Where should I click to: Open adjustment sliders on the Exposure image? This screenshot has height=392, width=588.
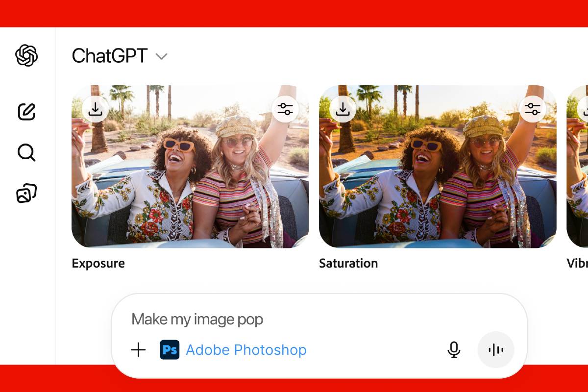[x=285, y=109]
